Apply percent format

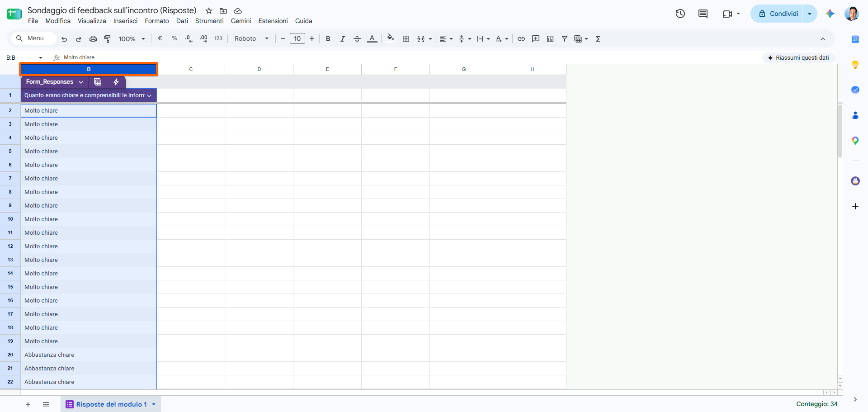[x=175, y=38]
